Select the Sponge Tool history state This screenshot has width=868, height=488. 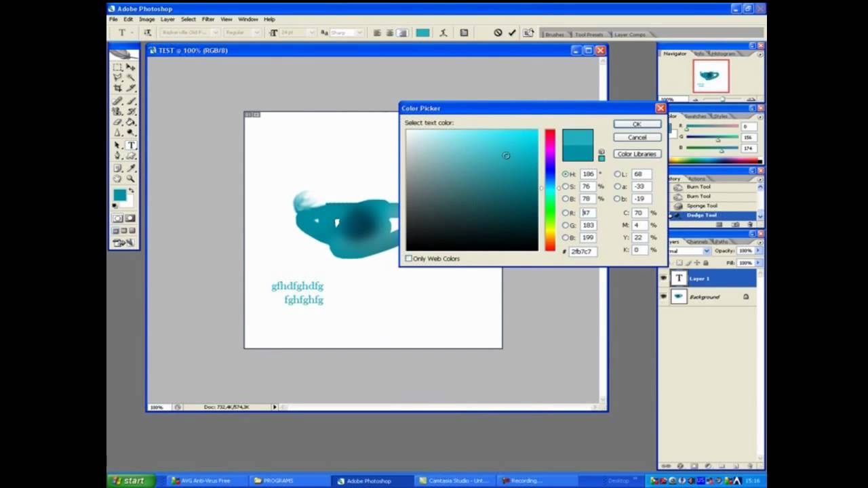(x=701, y=205)
